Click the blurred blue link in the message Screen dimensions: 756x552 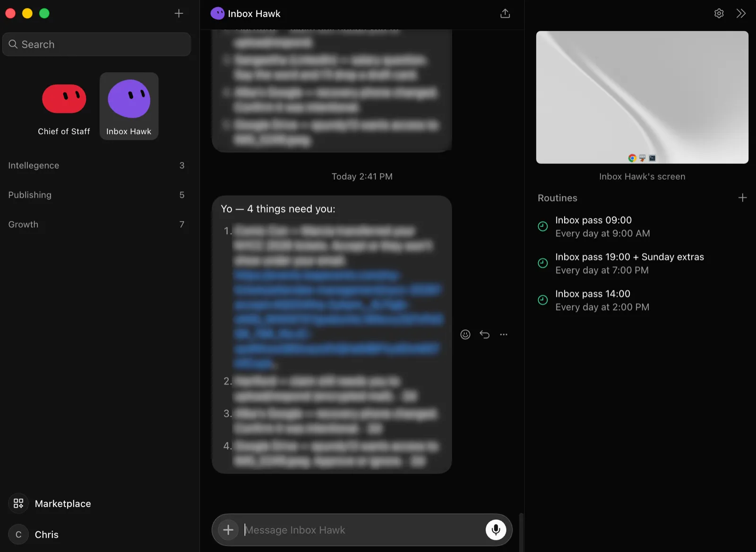338,319
